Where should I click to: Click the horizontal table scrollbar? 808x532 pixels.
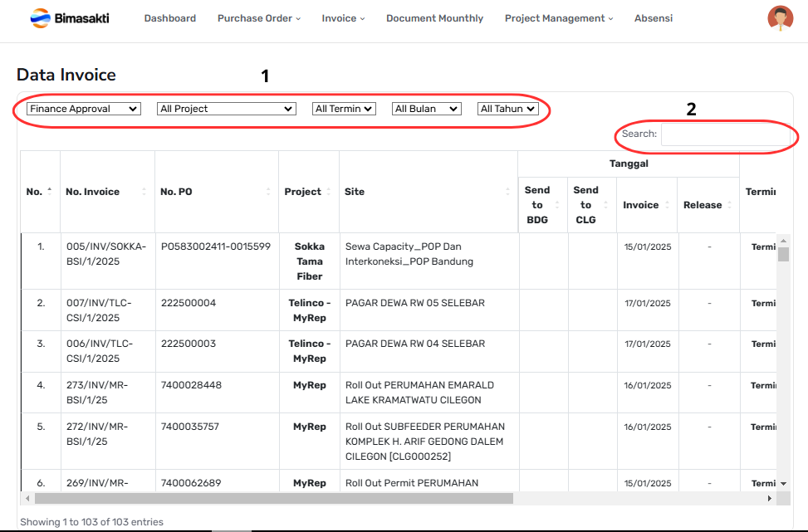274,499
